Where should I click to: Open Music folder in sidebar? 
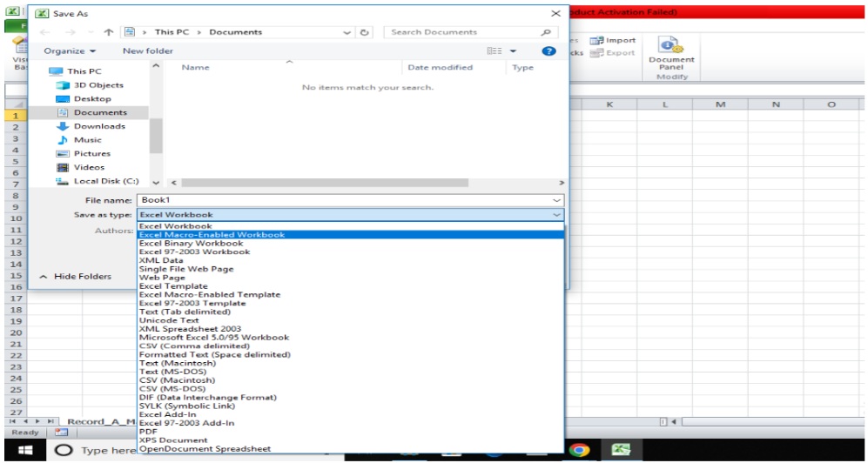pos(79,140)
